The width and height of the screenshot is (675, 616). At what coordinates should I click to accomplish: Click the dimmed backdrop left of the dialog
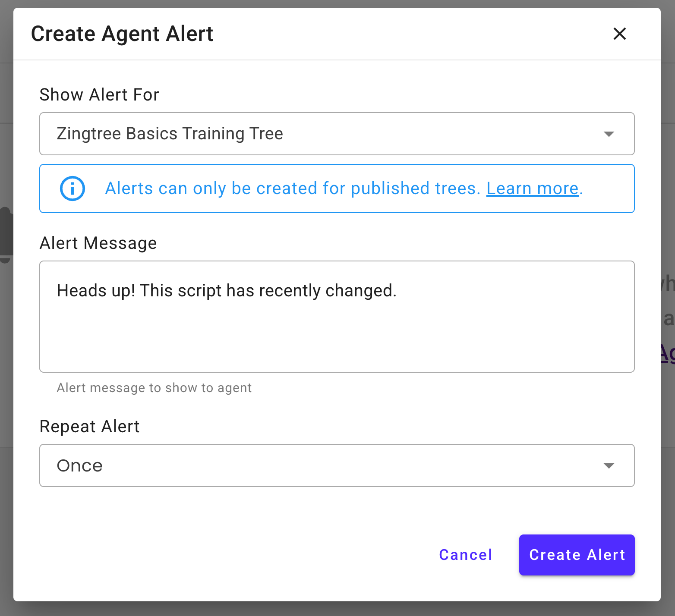point(6,345)
